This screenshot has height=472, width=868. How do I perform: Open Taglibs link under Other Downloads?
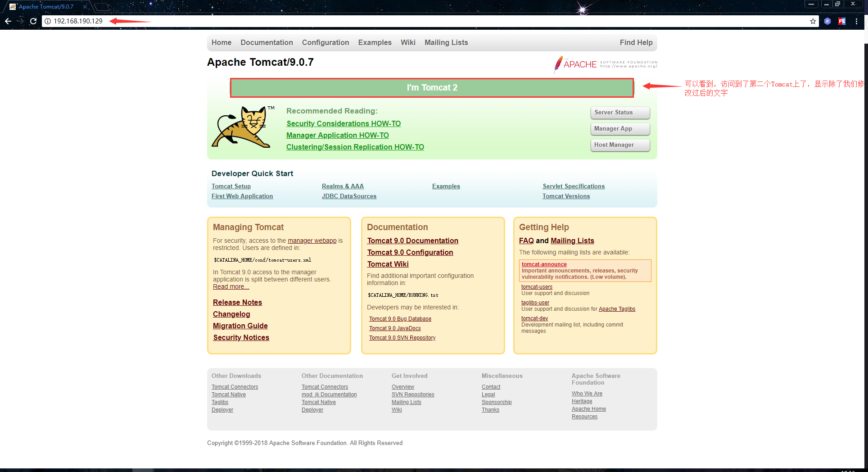(220, 402)
